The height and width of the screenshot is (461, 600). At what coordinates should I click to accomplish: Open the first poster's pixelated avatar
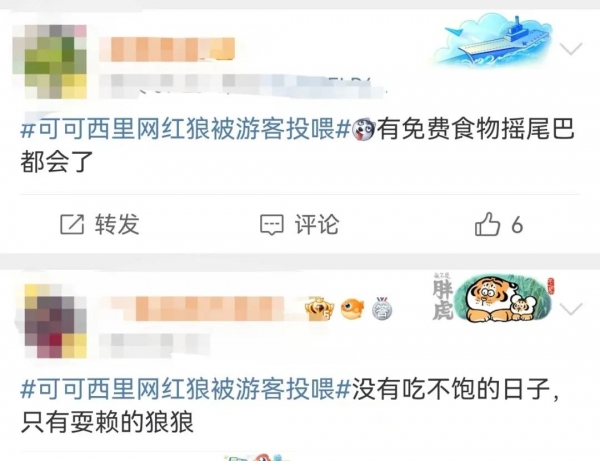50,62
